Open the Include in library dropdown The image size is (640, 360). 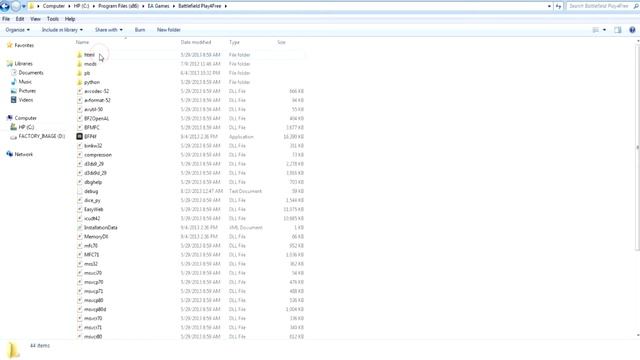click(62, 30)
